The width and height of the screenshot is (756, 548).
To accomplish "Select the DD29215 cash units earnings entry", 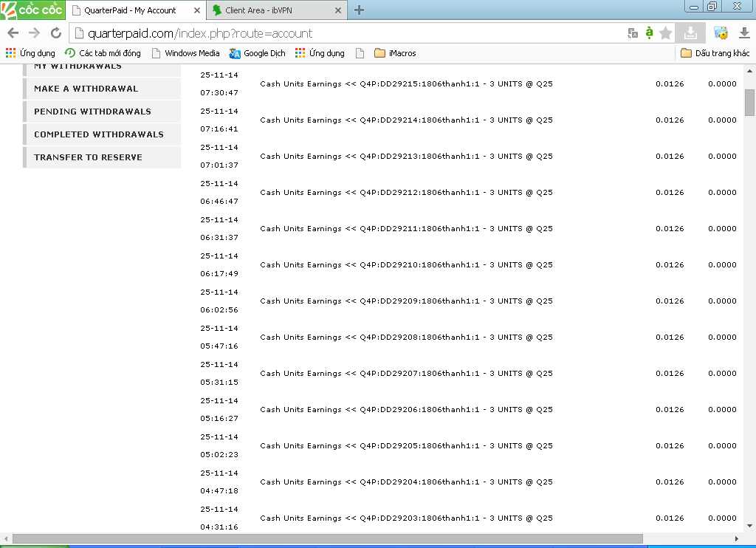I will tap(406, 84).
